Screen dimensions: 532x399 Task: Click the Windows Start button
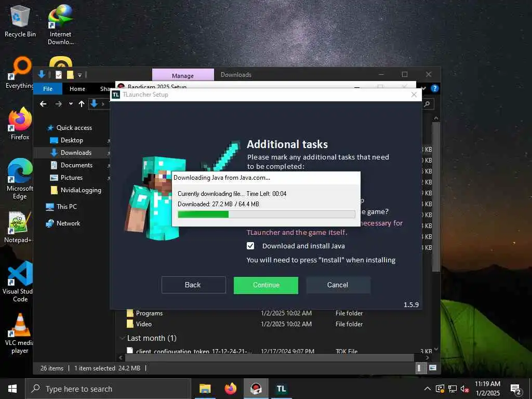point(12,389)
